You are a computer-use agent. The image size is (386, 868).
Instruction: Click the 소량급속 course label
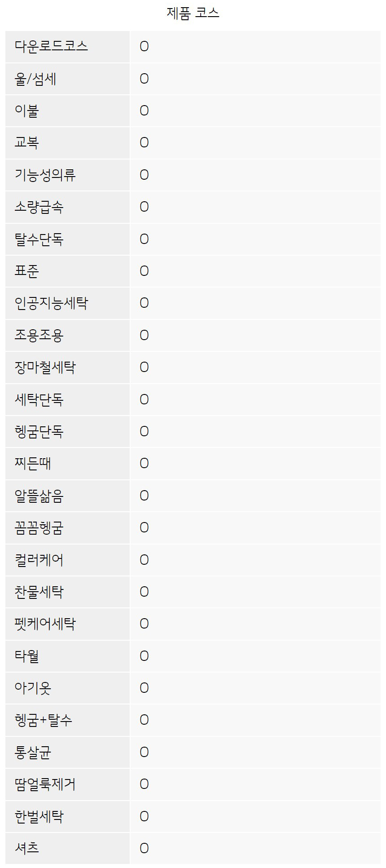39,207
